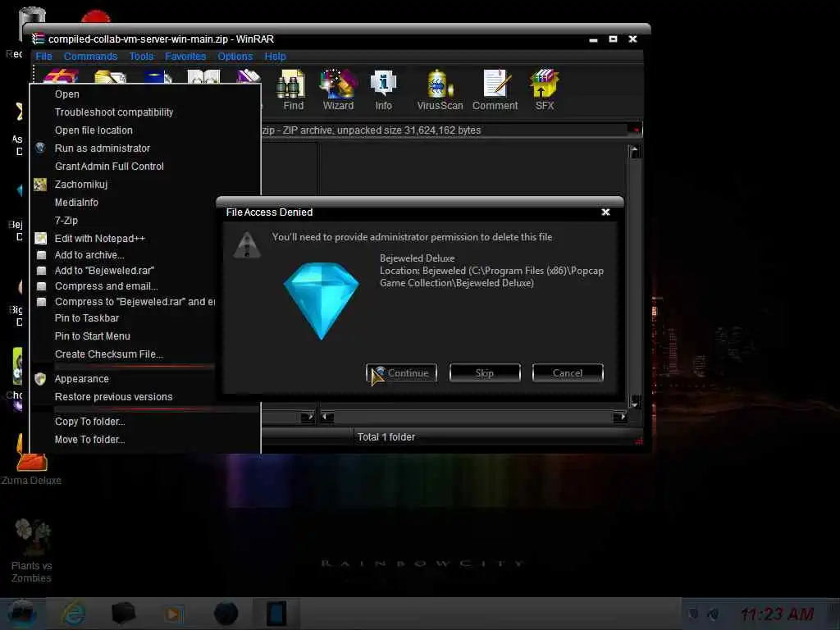
Task: Select Zachomikuj menu entry
Action: (x=146, y=185)
